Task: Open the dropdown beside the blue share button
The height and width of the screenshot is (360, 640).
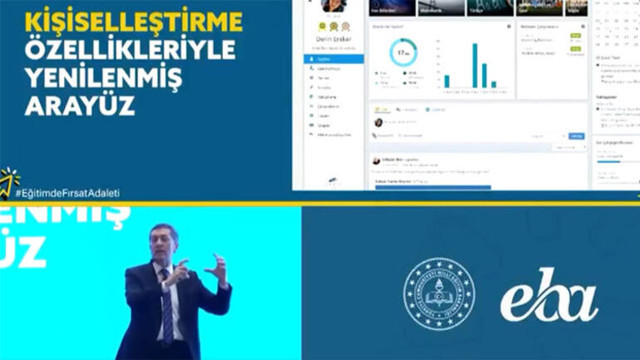Action: pyautogui.click(x=548, y=136)
